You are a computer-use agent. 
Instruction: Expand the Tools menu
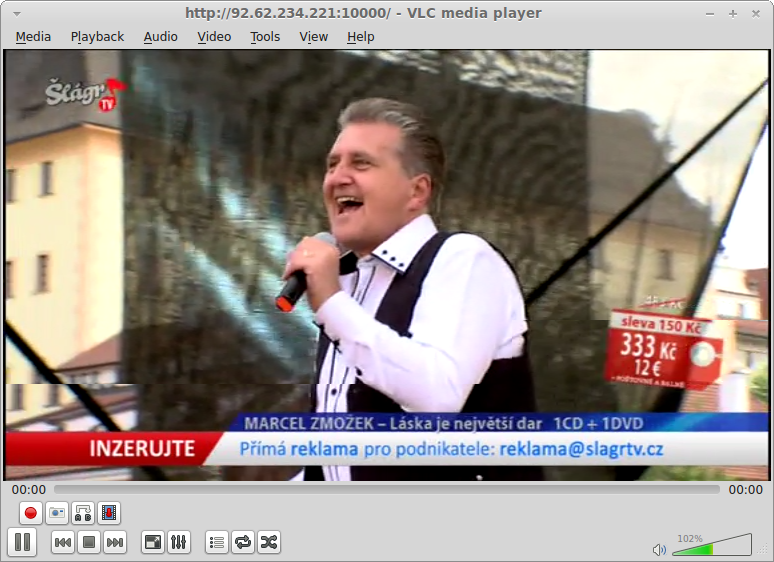[x=265, y=37]
